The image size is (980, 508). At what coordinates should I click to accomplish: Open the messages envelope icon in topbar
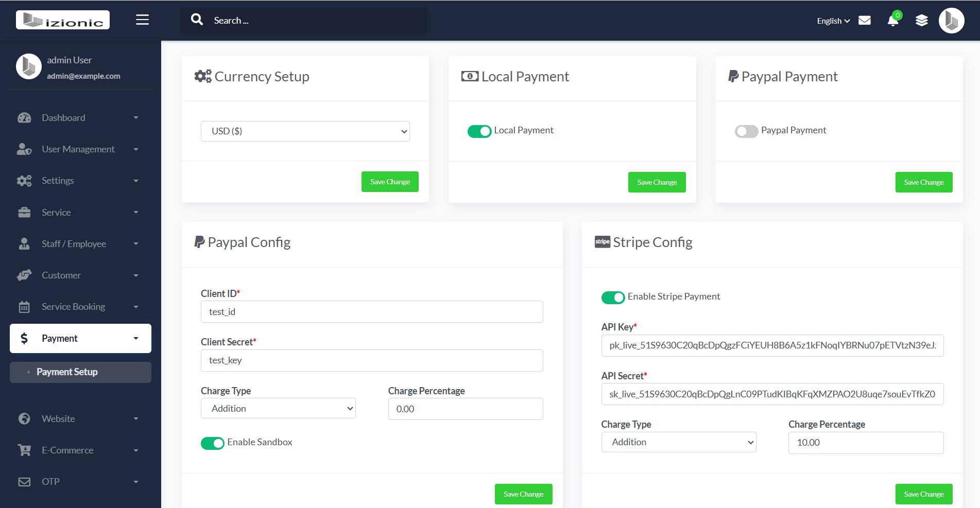coord(865,20)
